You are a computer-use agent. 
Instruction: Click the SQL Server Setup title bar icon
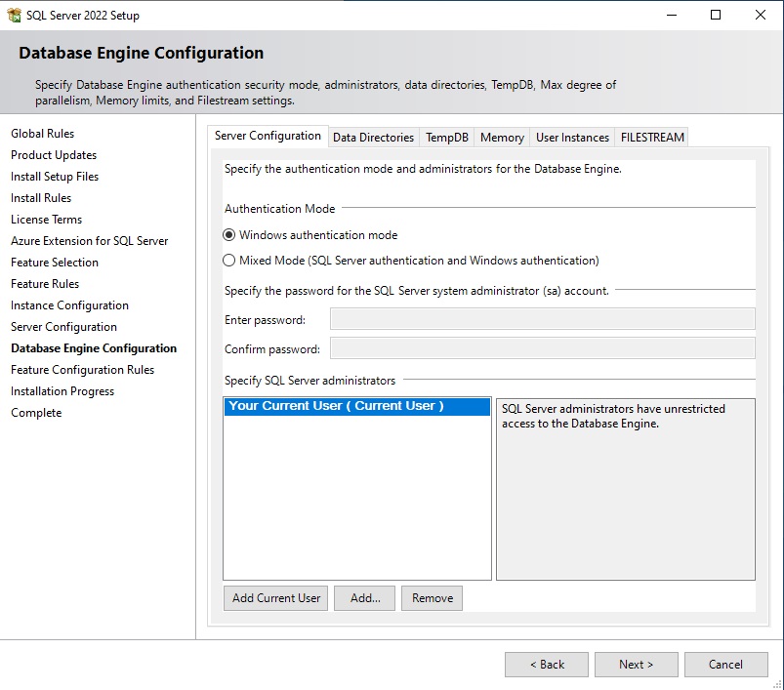click(14, 15)
